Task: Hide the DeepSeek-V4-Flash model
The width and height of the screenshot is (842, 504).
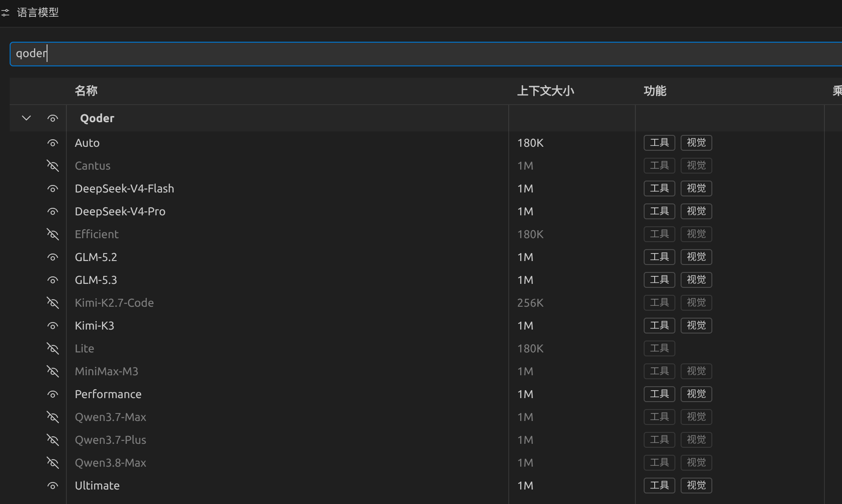Action: click(53, 189)
